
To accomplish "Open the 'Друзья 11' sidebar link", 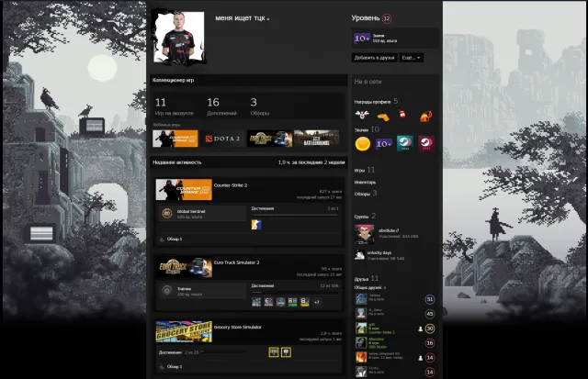I will coord(367,279).
